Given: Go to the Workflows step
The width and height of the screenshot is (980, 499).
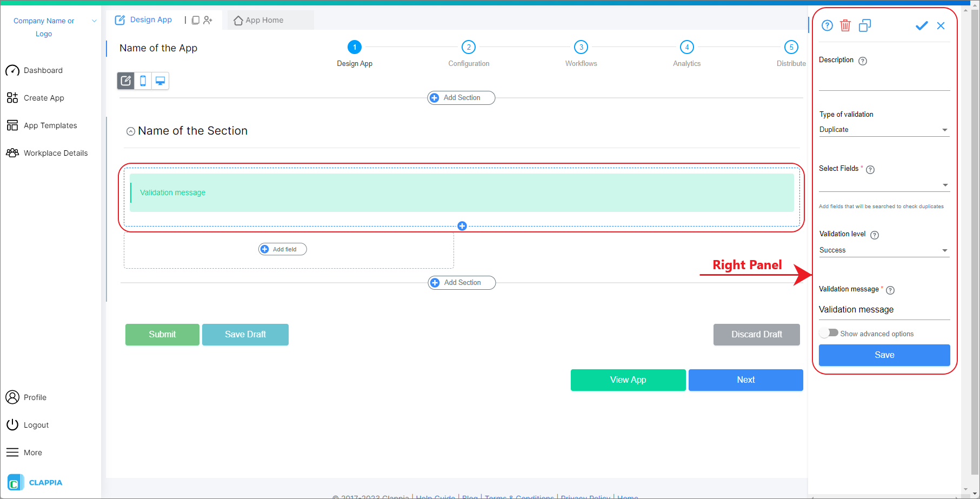Looking at the screenshot, I should (581, 47).
